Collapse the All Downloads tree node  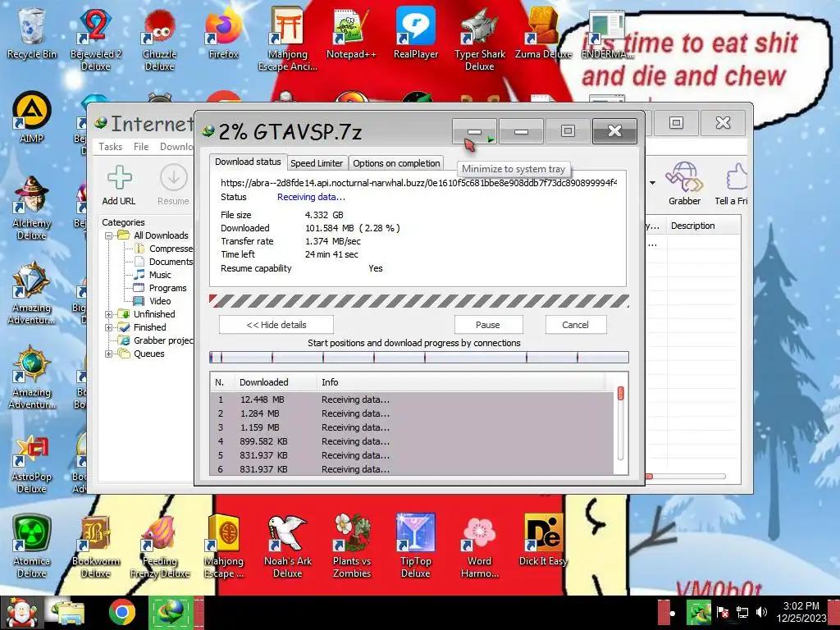(109, 235)
